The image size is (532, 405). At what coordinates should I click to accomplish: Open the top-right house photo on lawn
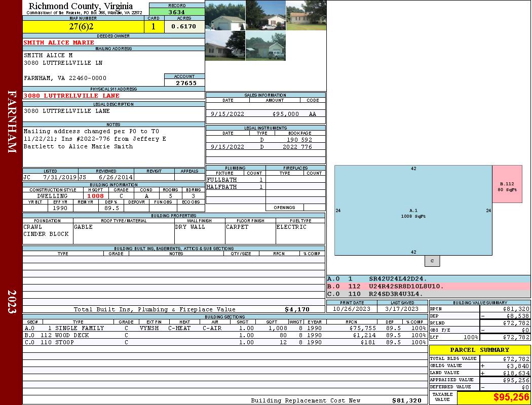(x=306, y=15)
